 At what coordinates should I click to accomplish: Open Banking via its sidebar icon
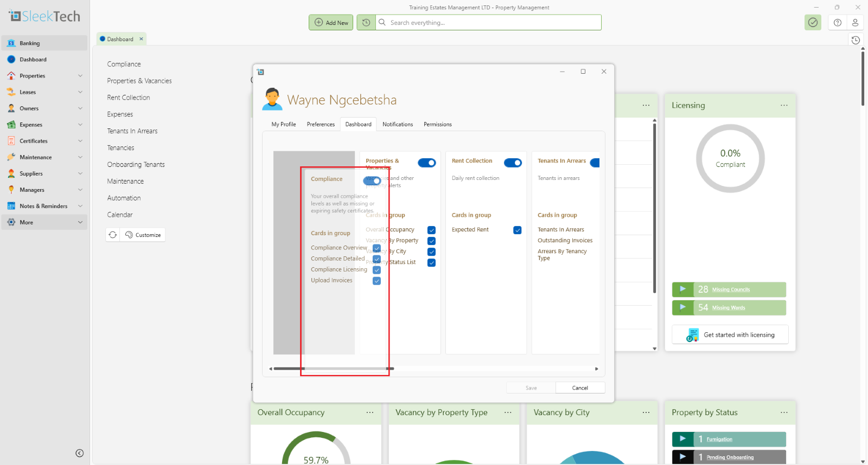click(x=11, y=43)
